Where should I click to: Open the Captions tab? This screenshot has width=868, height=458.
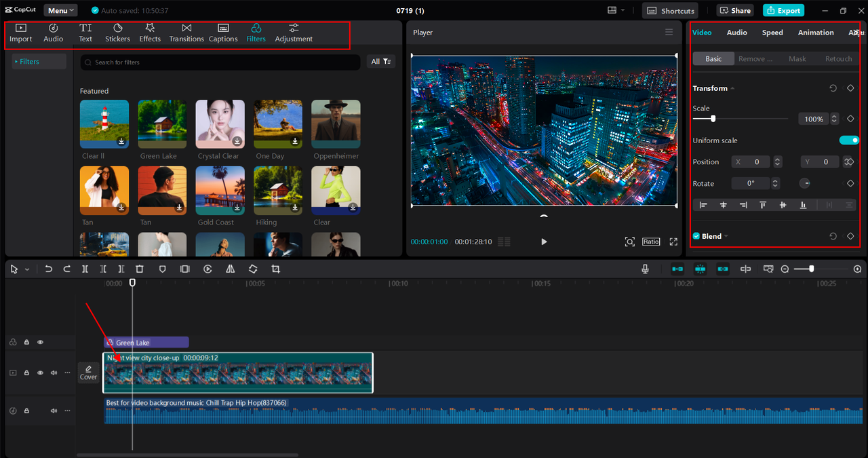tap(223, 33)
